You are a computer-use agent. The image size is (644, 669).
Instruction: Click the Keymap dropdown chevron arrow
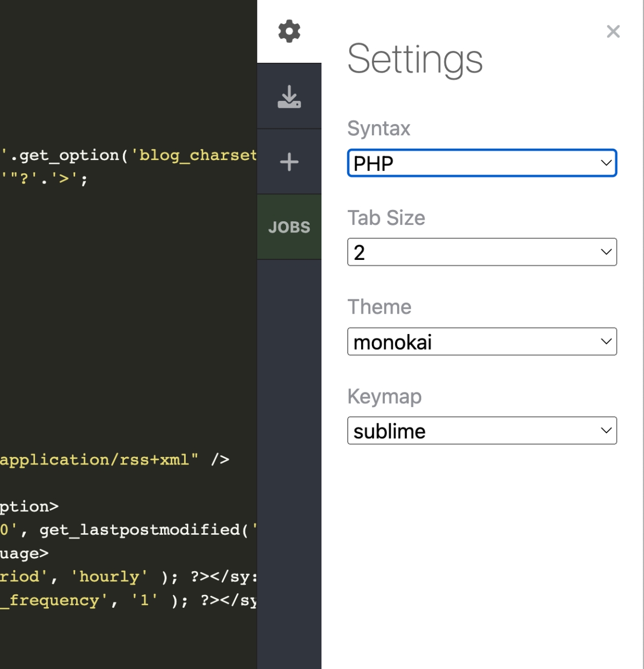606,431
